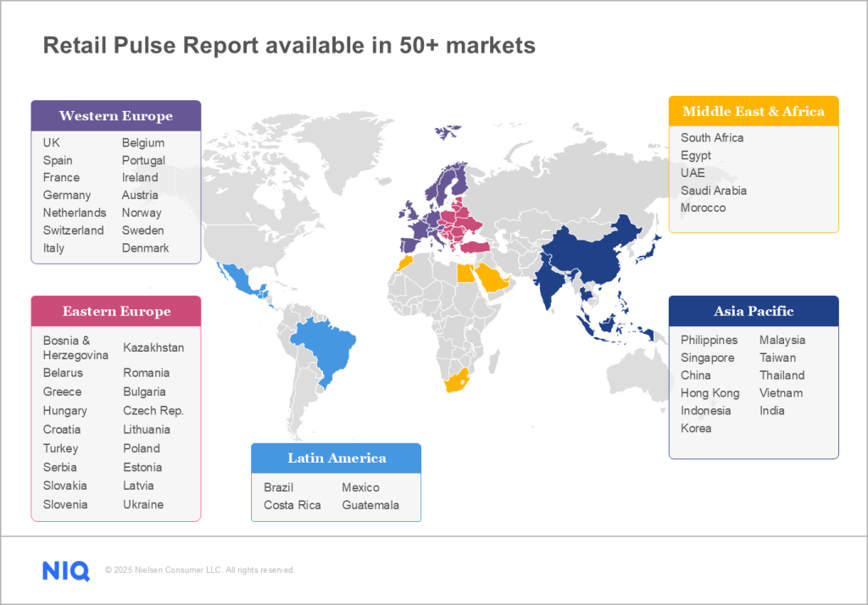Viewport: 868px width, 605px height.
Task: Click the 'Slovakia' entry
Action: (x=65, y=486)
